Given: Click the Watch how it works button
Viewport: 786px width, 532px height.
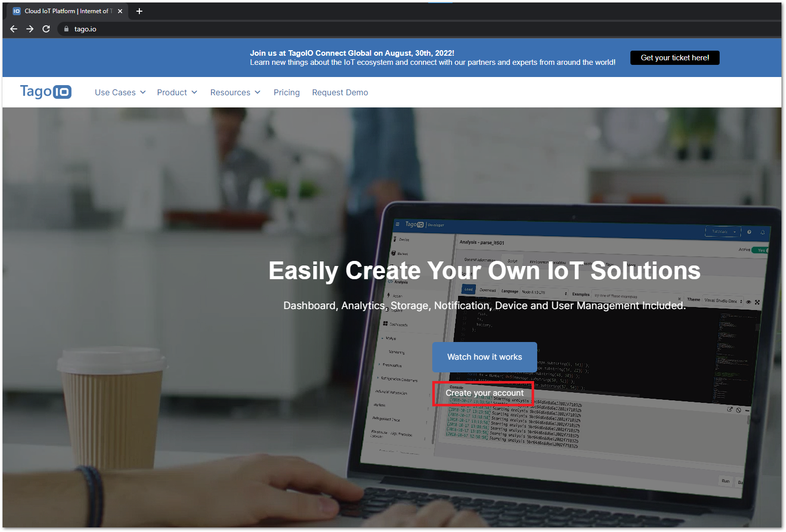Looking at the screenshot, I should pos(484,357).
